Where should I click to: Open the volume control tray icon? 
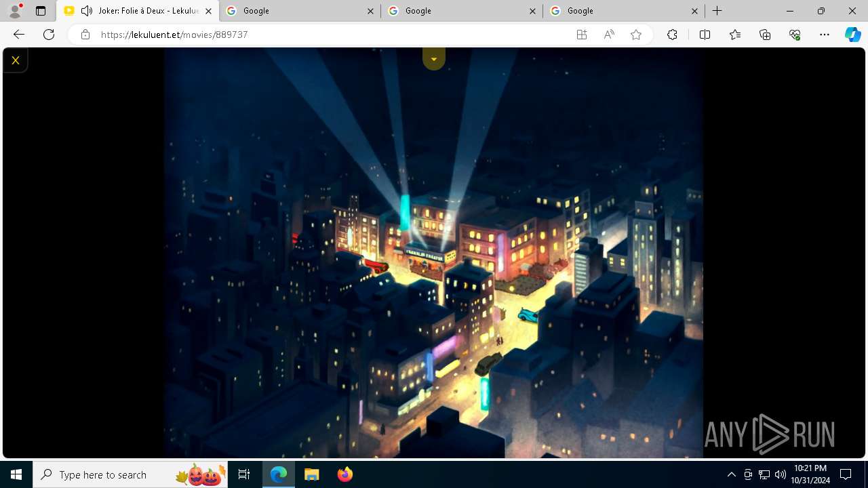pos(780,474)
